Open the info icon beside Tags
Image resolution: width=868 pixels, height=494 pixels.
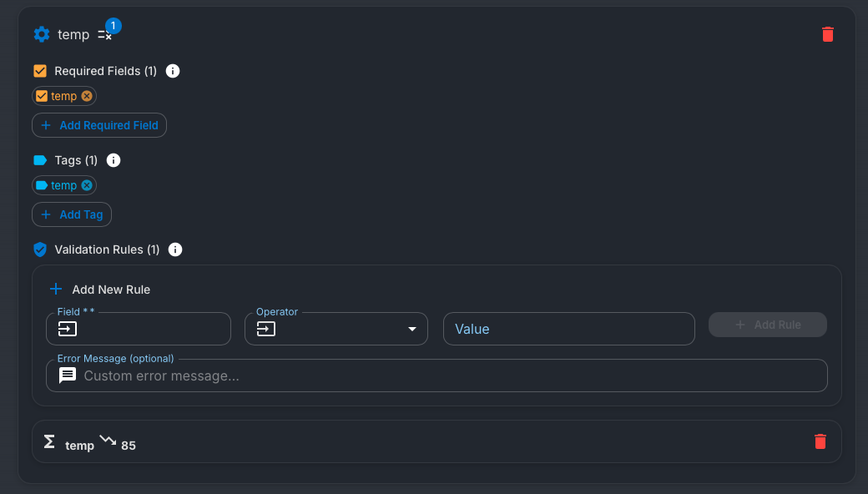(x=114, y=160)
